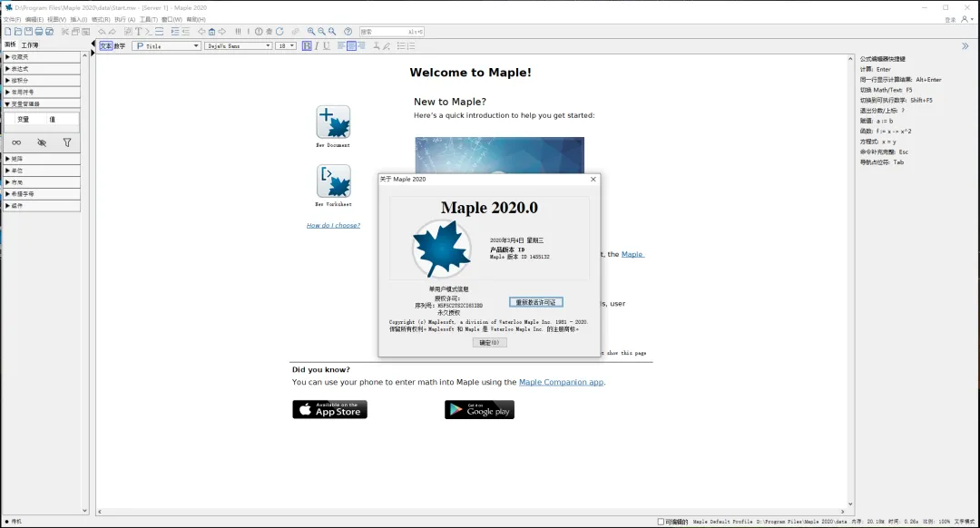Screen dimensions: 980x528
Task: Insert Maple input prompt with the >_ icon
Action: [x=149, y=31]
